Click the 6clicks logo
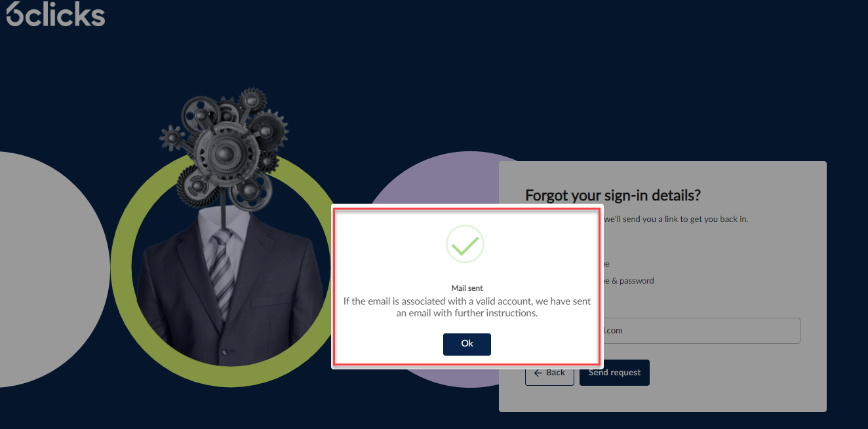Screen dimensions: 868x429 point(55,14)
